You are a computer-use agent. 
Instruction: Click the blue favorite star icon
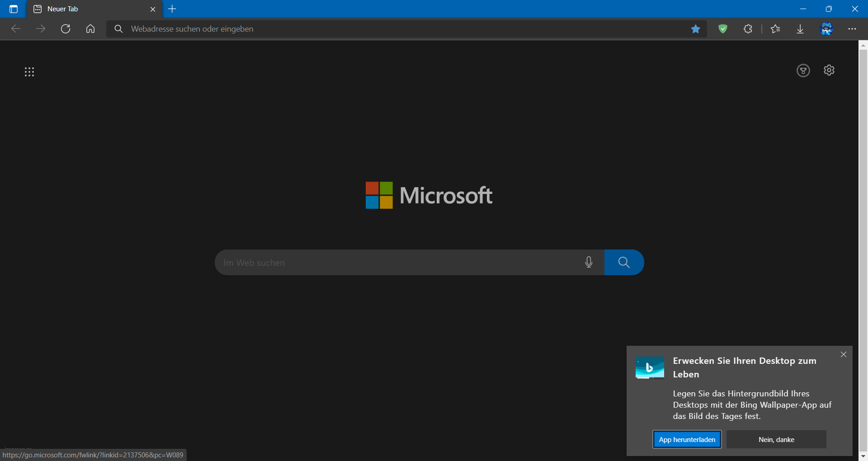[696, 29]
